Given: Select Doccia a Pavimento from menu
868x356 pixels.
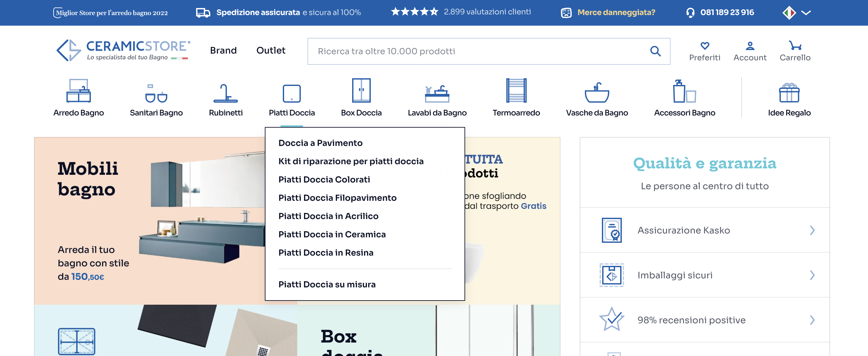Looking at the screenshot, I should tap(320, 143).
